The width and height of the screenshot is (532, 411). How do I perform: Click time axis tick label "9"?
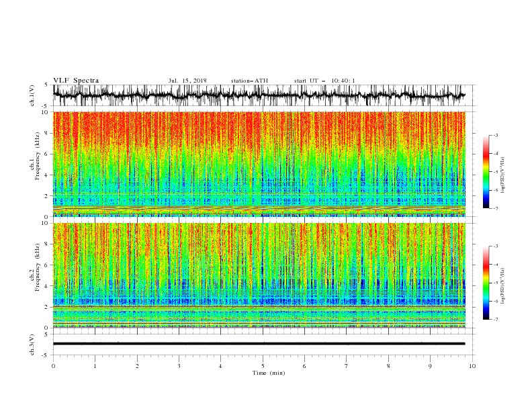pos(430,366)
